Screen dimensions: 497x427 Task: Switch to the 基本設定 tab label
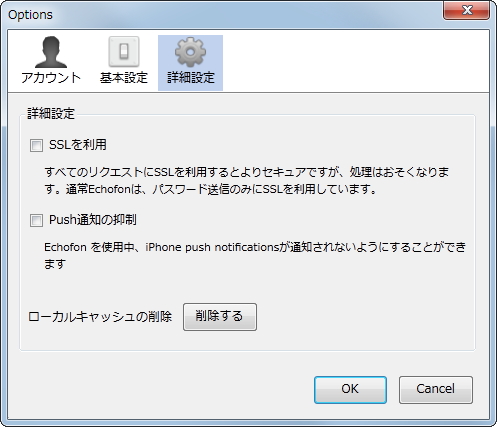pyautogui.click(x=124, y=78)
